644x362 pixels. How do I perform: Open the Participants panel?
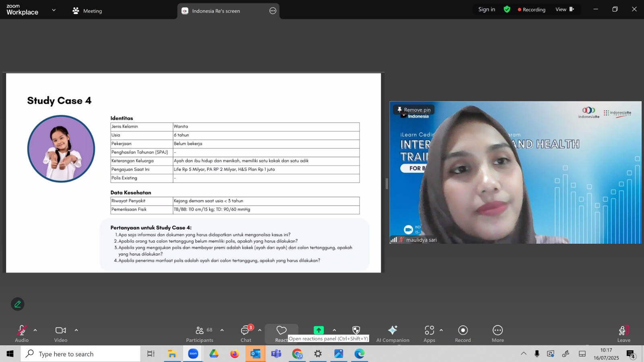click(200, 334)
